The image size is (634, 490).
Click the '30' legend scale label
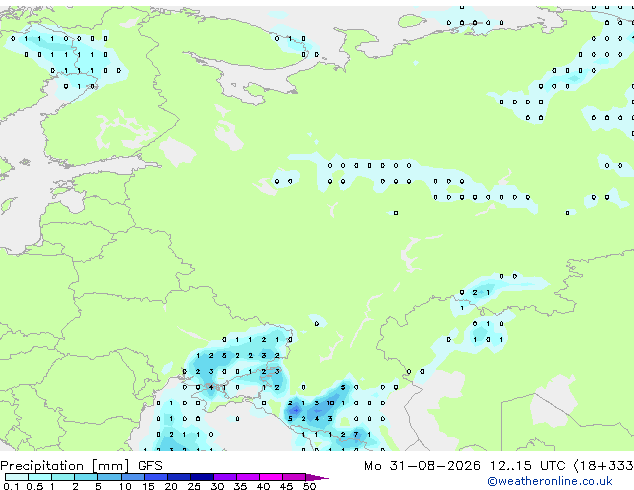click(217, 486)
